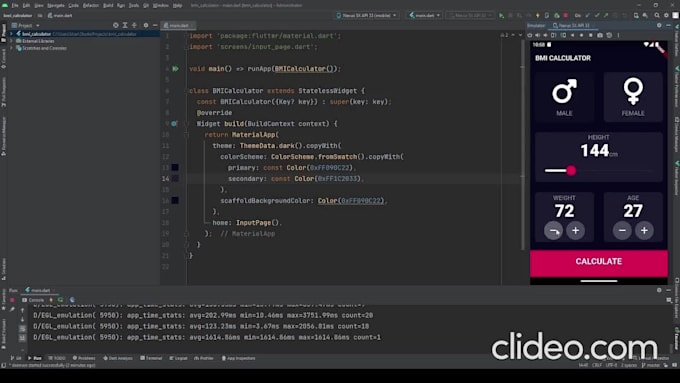Take an emulator screenshot with the camera icon
The image size is (680, 383).
(x=600, y=35)
